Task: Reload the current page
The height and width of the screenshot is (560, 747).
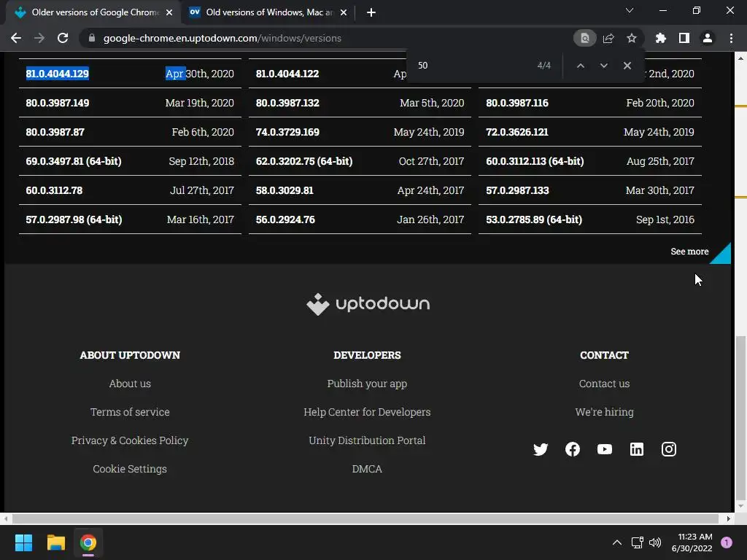Action: (63, 38)
